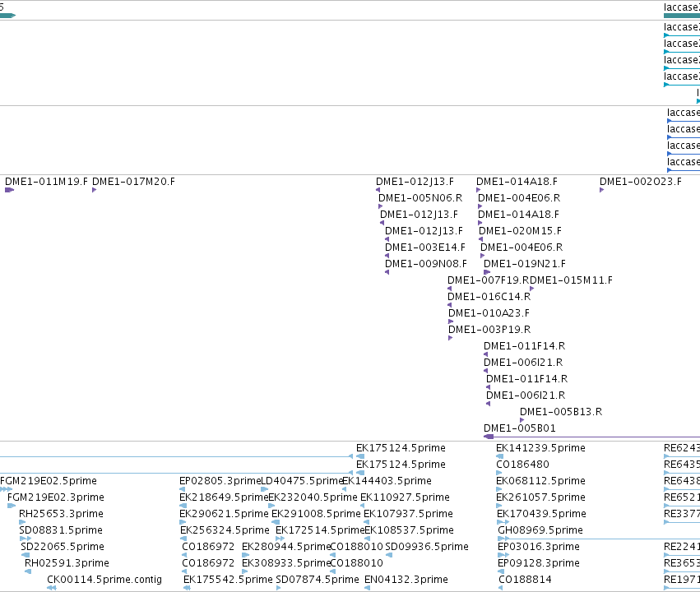This screenshot has height=592, width=700.
Task: Select the EP02805.3prime label
Action: coord(220,481)
